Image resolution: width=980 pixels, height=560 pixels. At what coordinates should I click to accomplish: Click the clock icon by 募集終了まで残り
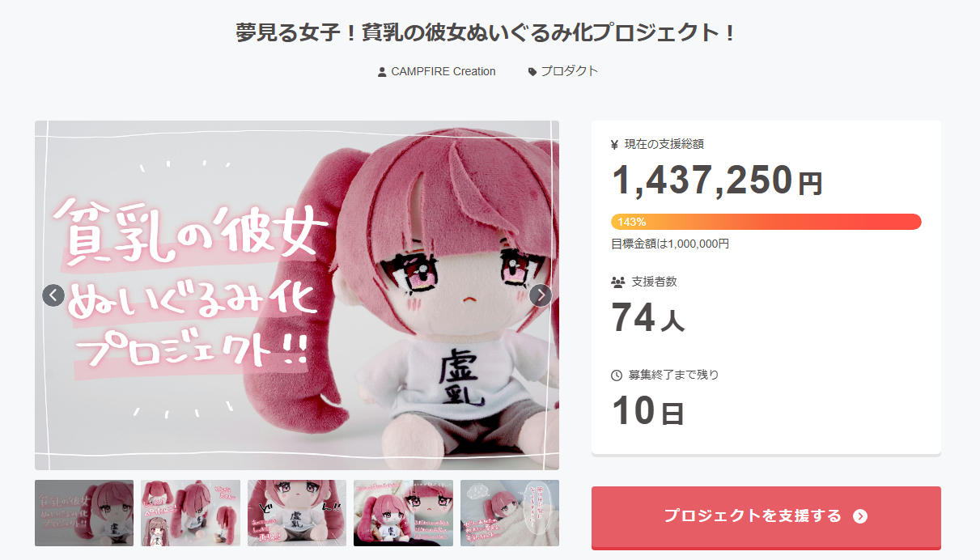617,375
